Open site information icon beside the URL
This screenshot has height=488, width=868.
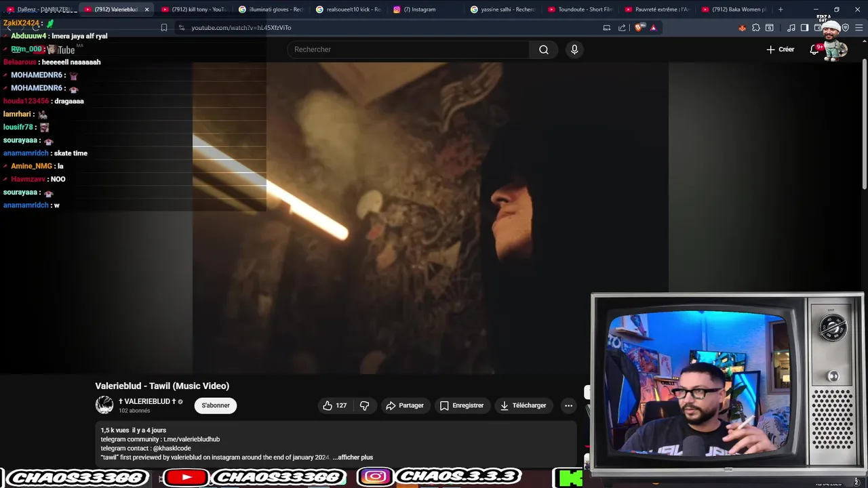click(x=181, y=28)
